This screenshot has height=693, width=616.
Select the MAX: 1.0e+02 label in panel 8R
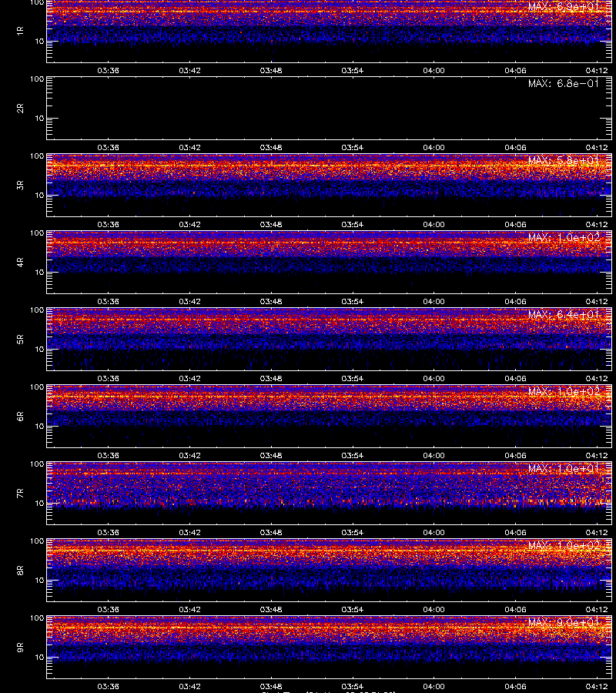(564, 545)
